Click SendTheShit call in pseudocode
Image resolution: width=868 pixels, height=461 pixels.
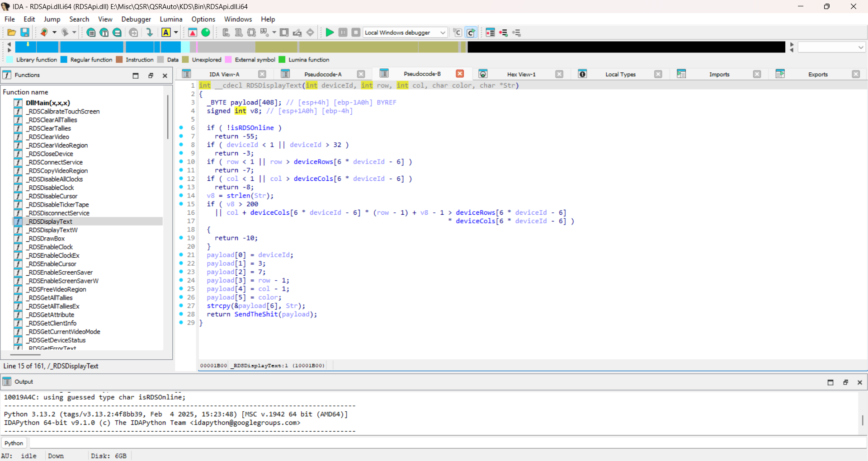coord(256,314)
